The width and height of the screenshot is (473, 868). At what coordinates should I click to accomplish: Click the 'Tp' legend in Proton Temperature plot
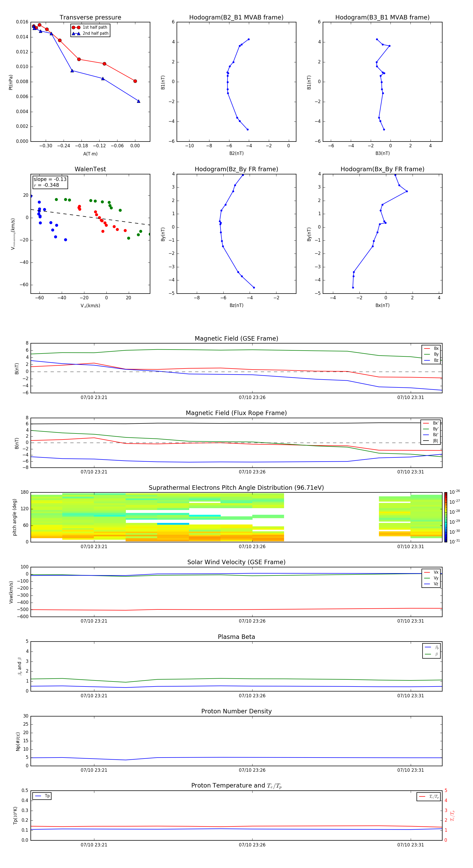[42, 796]
